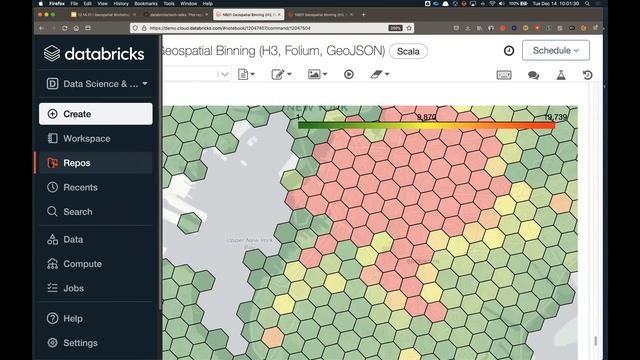
Task: Show keyboard shortcuts icon
Action: coord(504,75)
